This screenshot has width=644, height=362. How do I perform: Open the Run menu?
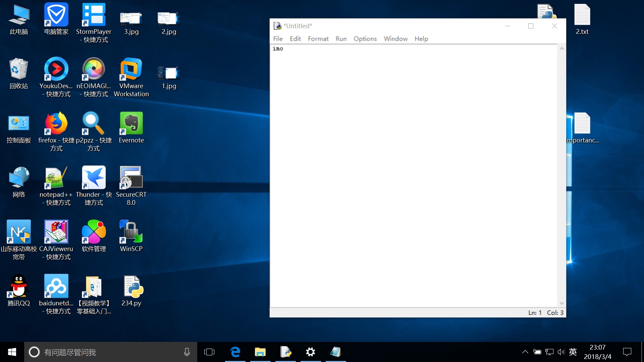coord(341,39)
